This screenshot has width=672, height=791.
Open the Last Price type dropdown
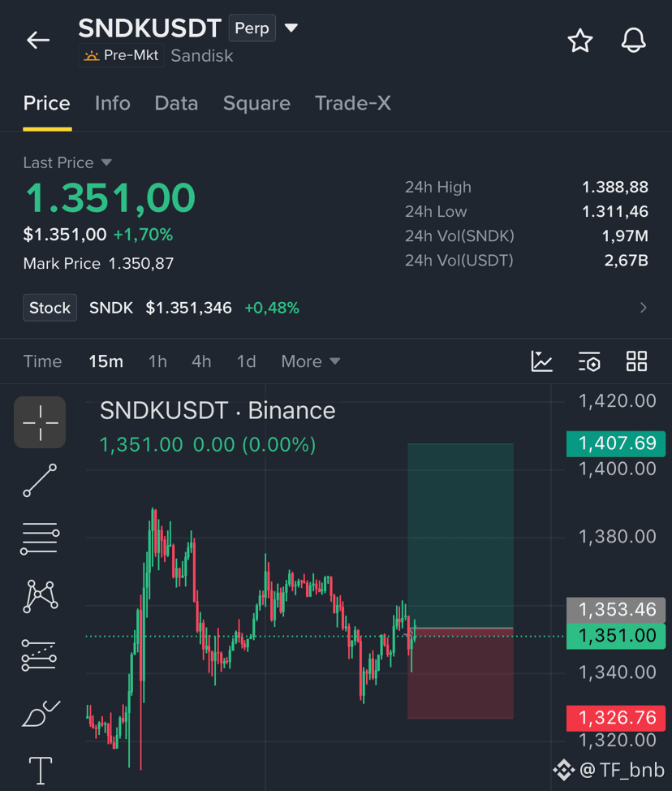click(67, 162)
